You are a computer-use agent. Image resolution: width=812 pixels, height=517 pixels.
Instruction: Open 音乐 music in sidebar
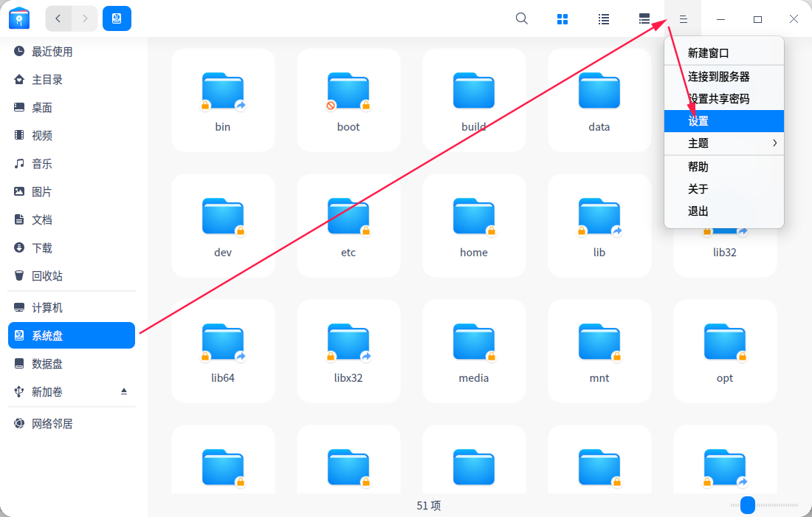[x=72, y=164]
